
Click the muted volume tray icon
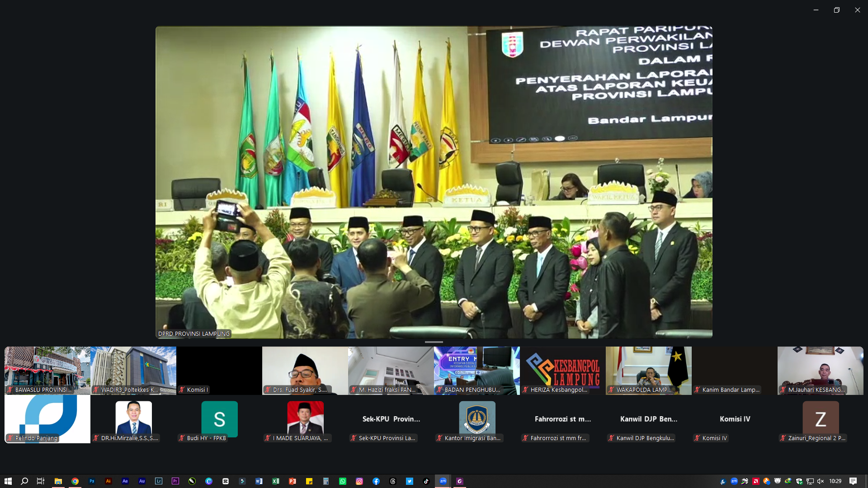coord(821,481)
